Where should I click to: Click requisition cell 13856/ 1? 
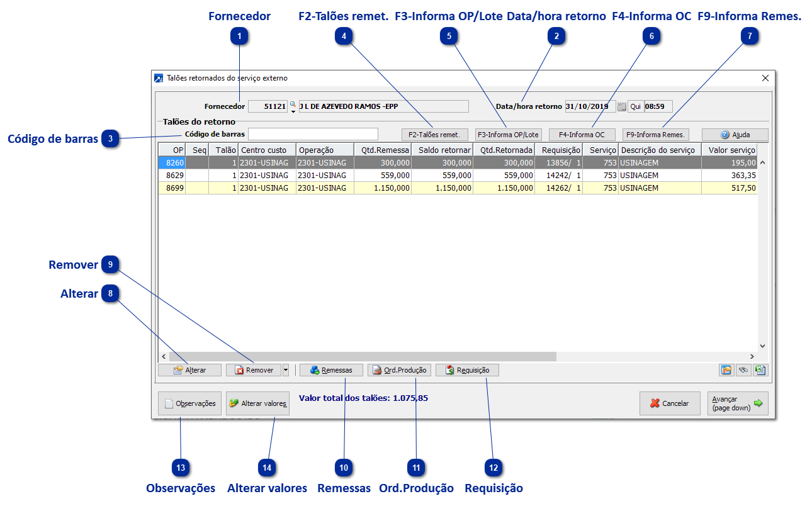[558, 162]
